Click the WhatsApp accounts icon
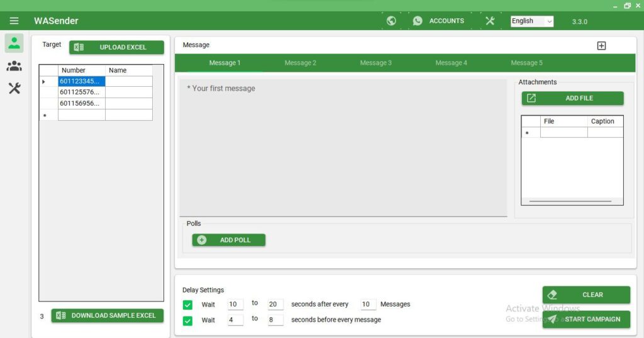Image resolution: width=644 pixels, height=338 pixels. [418, 21]
